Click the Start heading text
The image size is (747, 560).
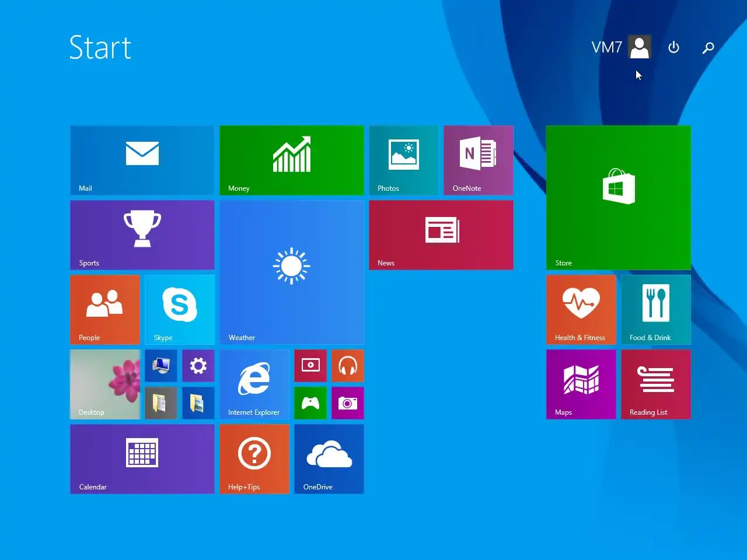point(100,47)
